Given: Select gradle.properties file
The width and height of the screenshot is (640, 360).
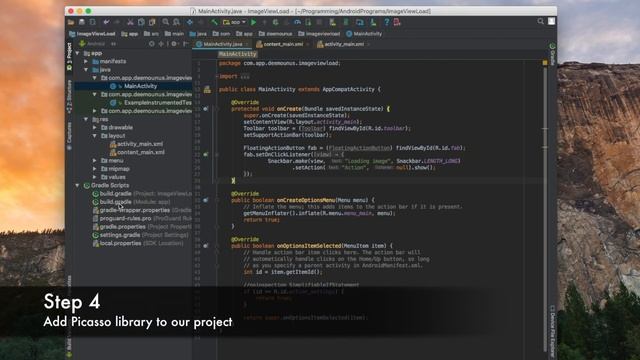Looking at the screenshot, I should click(142, 227).
